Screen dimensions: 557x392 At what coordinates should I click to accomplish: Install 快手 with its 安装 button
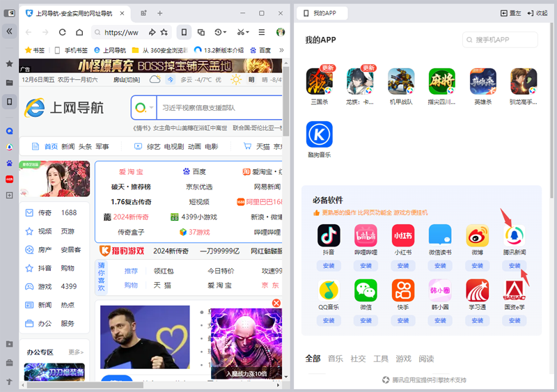tap(403, 320)
